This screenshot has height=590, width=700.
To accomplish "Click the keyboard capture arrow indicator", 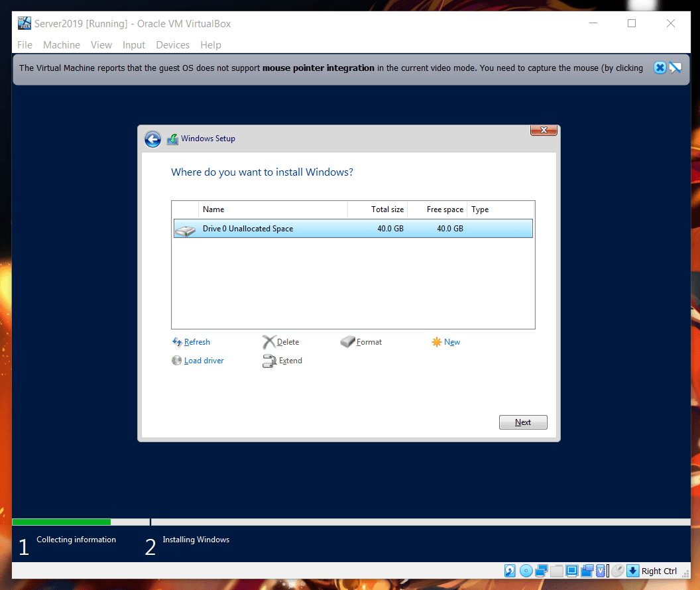I will (632, 571).
